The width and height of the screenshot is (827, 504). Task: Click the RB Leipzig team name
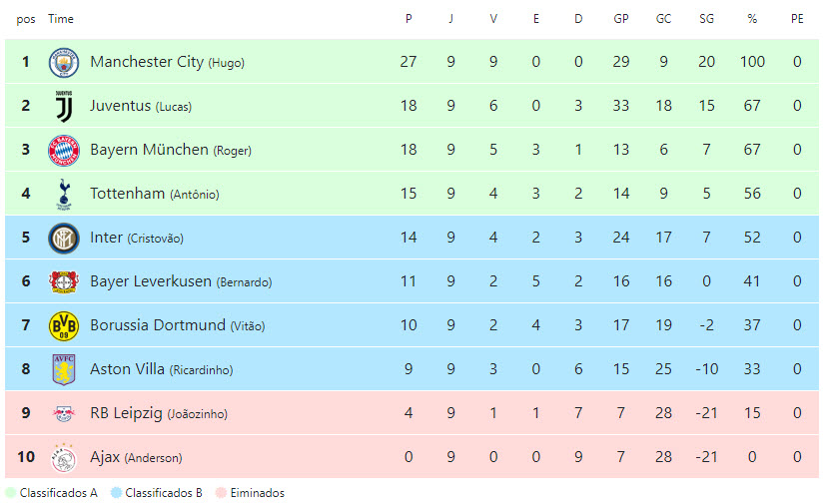point(126,413)
